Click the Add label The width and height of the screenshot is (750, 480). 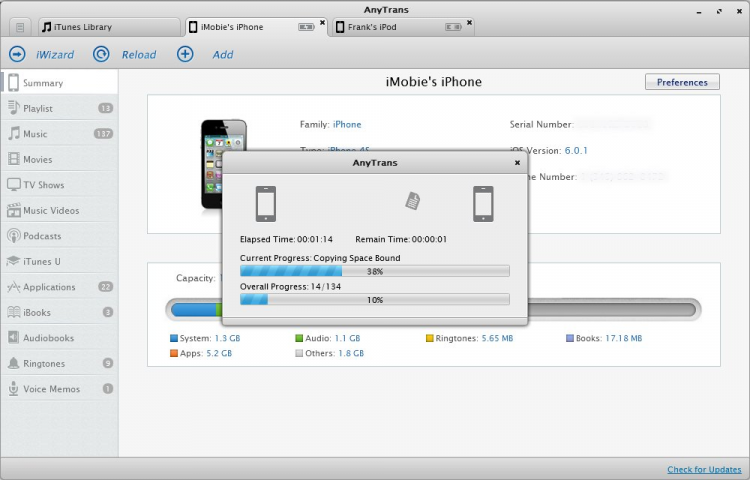[x=223, y=55]
